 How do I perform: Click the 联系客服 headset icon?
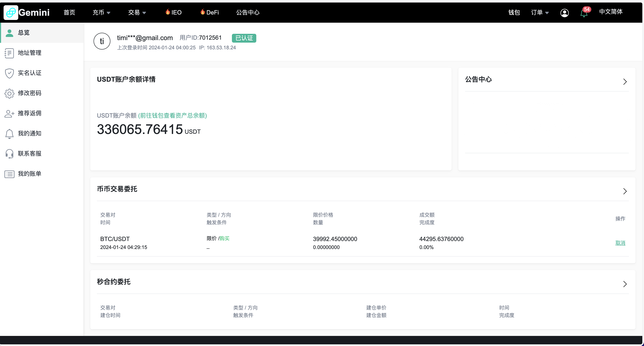tap(9, 154)
